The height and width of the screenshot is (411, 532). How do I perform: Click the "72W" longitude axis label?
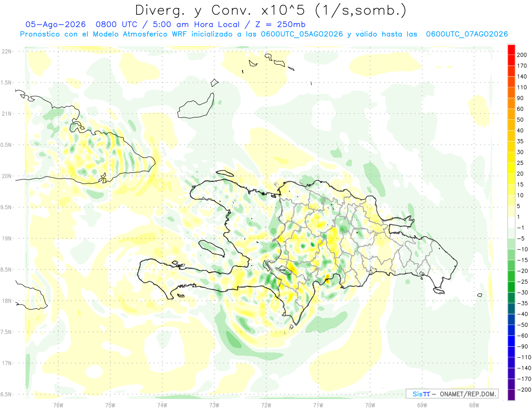tap(266, 405)
